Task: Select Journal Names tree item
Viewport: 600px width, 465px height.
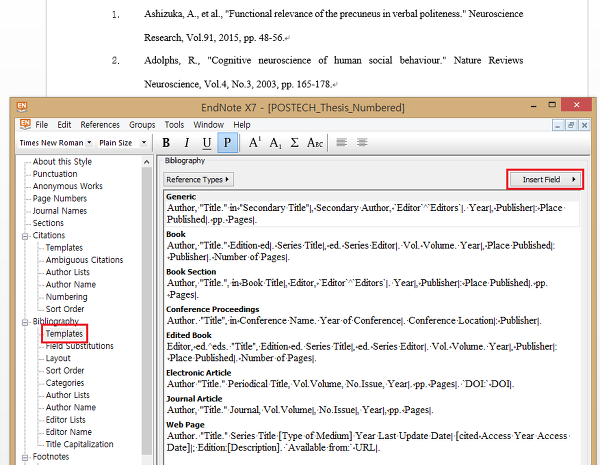Action: pos(59,210)
